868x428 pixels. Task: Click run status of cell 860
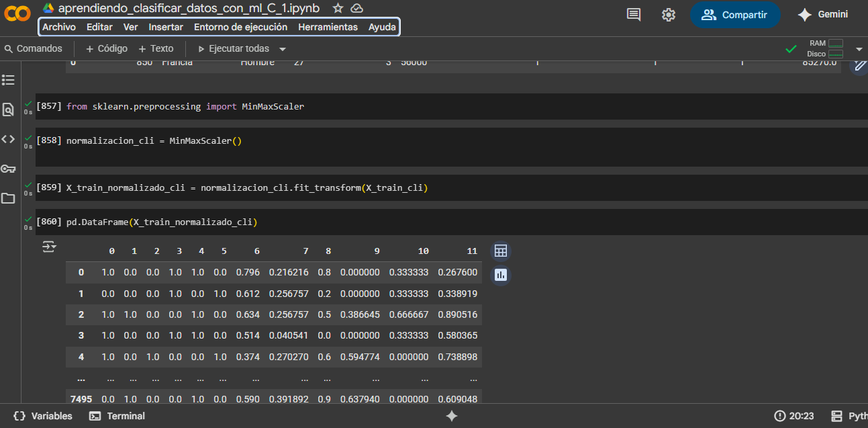[28, 222]
